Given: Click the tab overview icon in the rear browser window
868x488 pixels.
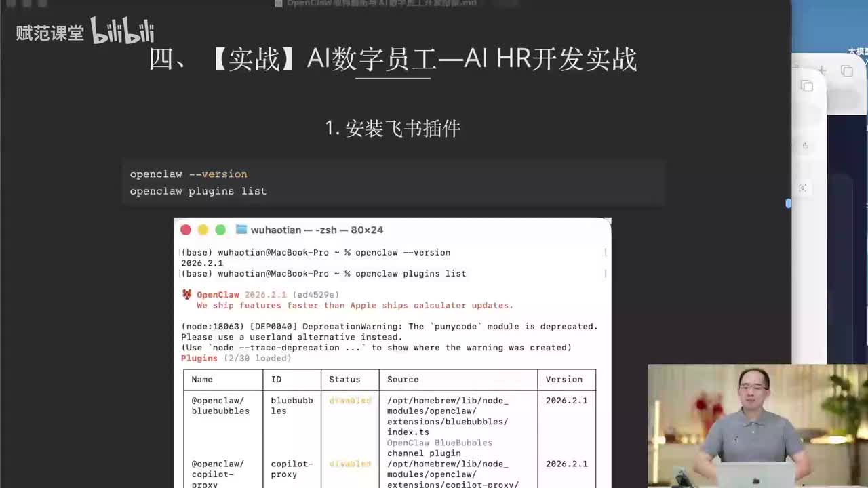Looking at the screenshot, I should point(847,71).
